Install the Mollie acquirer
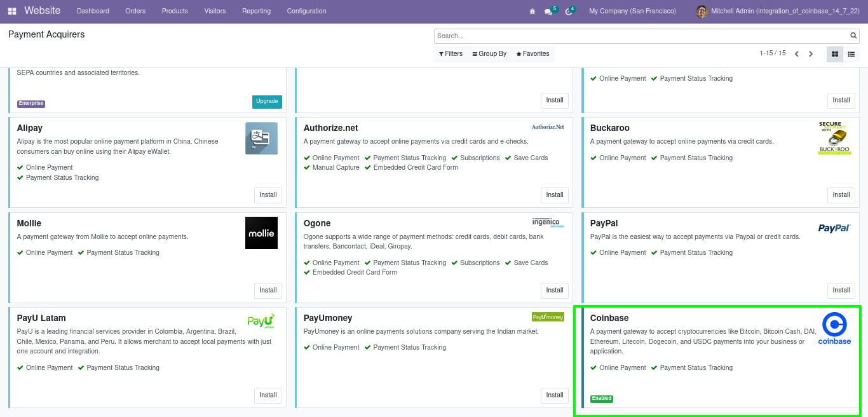 [x=268, y=291]
